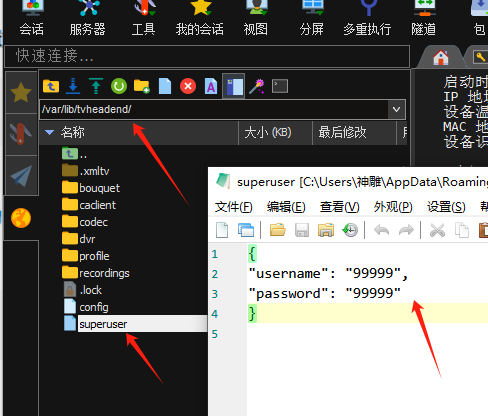Refresh the current SFTP folder
Screen dimensions: 488x416
click(119, 86)
